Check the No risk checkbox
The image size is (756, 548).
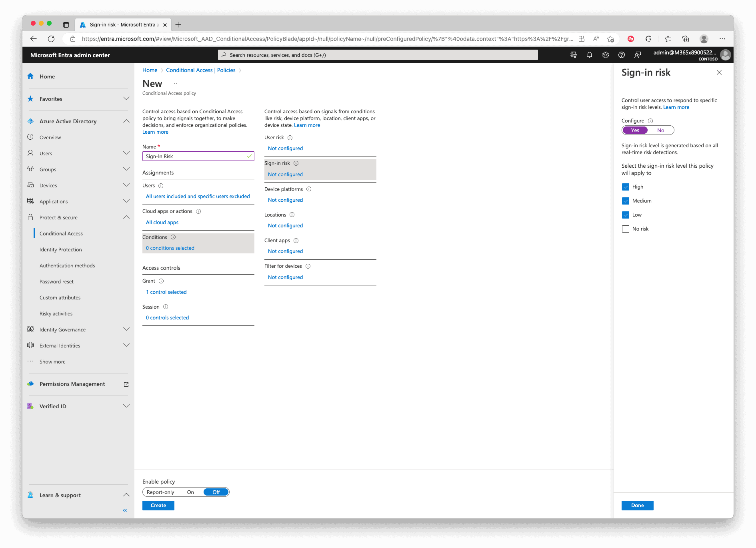626,229
